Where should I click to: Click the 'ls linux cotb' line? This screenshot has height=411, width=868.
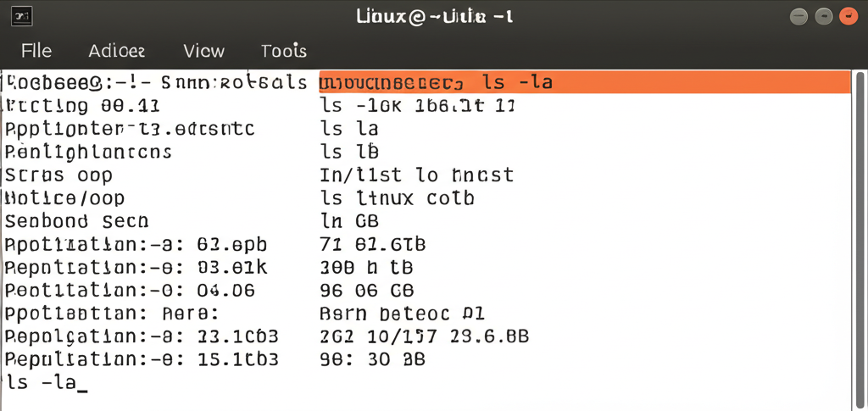pyautogui.click(x=397, y=198)
